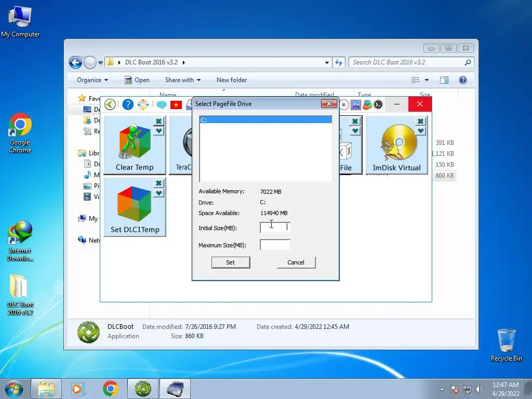Screen dimensions: 532x399
Task: Launch the Set DLC1Temp tool
Action: (135, 207)
